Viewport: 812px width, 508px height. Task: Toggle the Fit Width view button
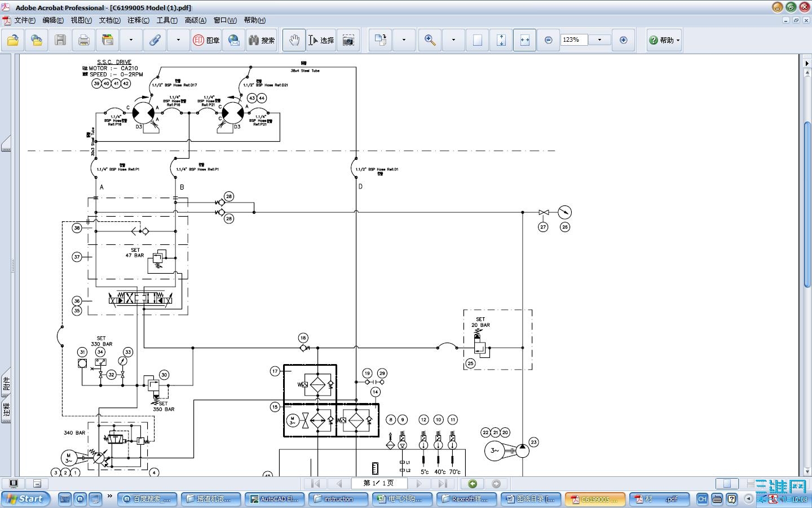[x=524, y=40]
